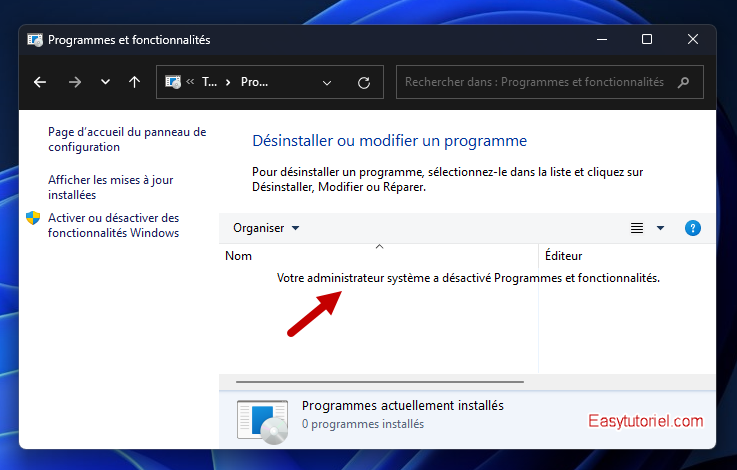The width and height of the screenshot is (737, 470).
Task: Close the Programmes et fonctionnalités window
Action: (693, 39)
